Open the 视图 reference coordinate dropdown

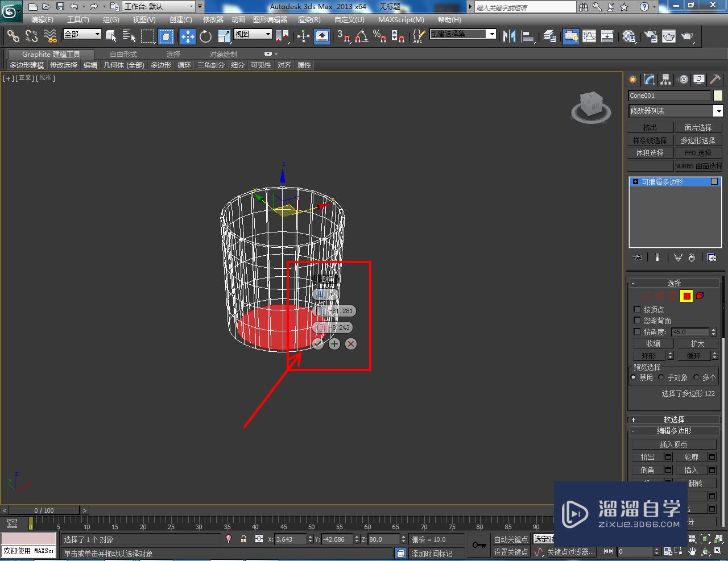pyautogui.click(x=253, y=34)
